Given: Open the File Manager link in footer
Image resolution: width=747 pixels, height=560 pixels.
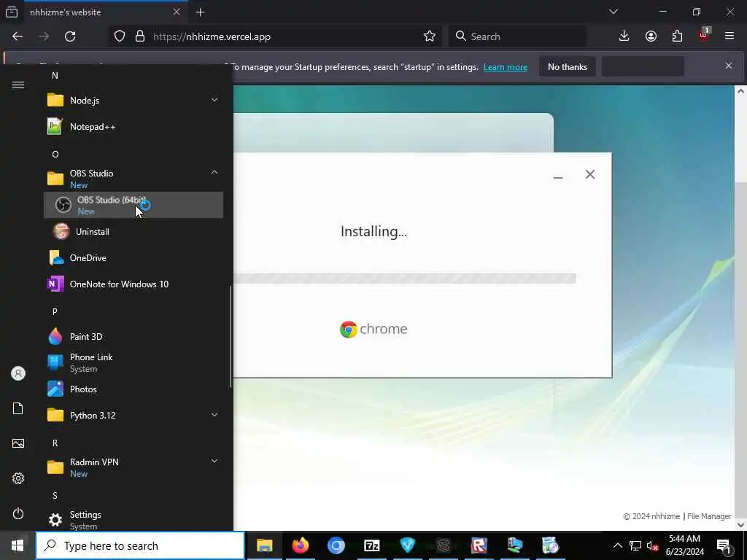Looking at the screenshot, I should [x=709, y=516].
